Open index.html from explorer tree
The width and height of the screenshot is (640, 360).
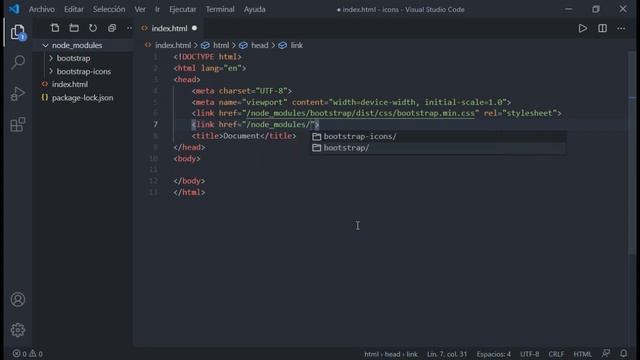click(x=69, y=84)
